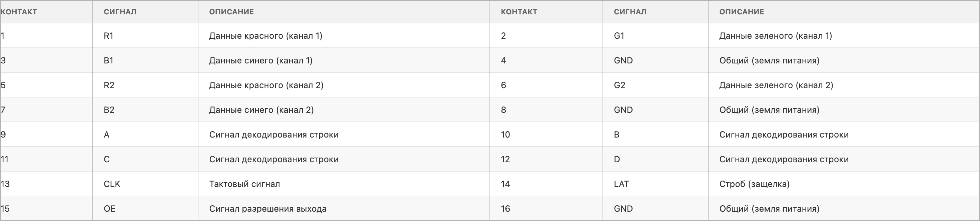Click contact number 10 cell
980x221 pixels.
tap(505, 135)
